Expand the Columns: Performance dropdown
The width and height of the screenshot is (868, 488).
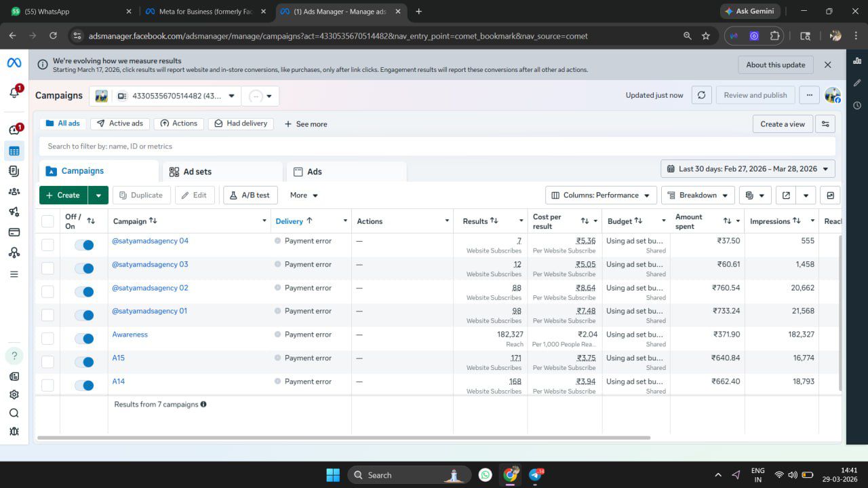pyautogui.click(x=601, y=195)
